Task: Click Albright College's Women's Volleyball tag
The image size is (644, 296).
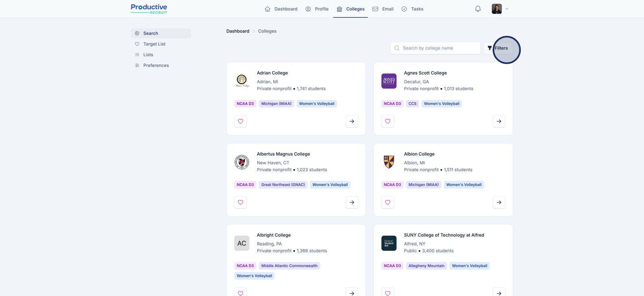Action: 254,276
